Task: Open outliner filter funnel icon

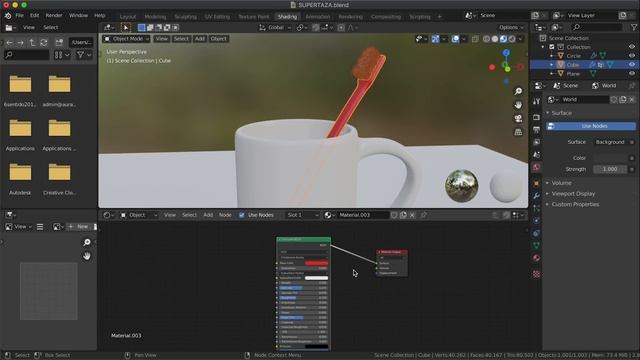Action: [x=634, y=27]
